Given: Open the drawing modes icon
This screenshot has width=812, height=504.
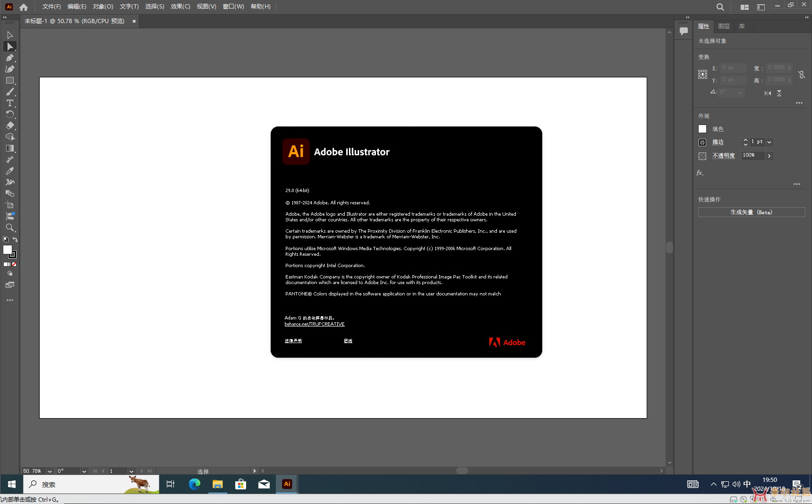Looking at the screenshot, I should click(x=9, y=274).
